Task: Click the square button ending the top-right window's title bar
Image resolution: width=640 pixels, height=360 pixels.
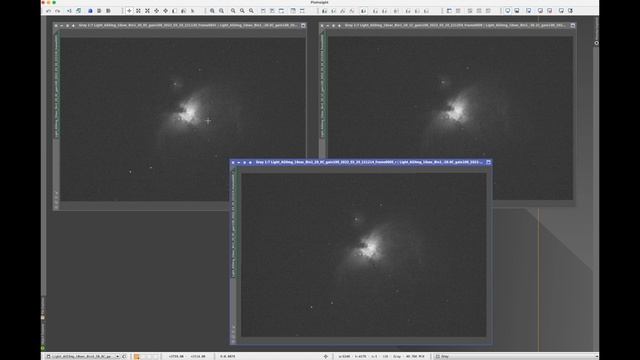Action: click(x=573, y=25)
